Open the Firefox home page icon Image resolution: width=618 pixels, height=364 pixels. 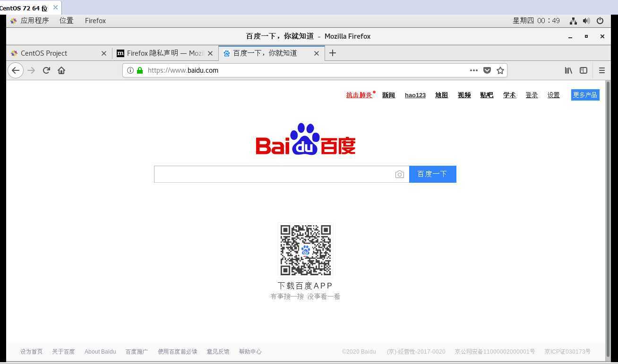coord(61,70)
